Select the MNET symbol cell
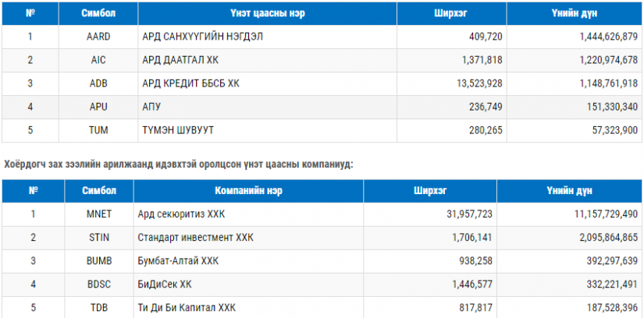This screenshot has height=318, width=644. click(99, 214)
